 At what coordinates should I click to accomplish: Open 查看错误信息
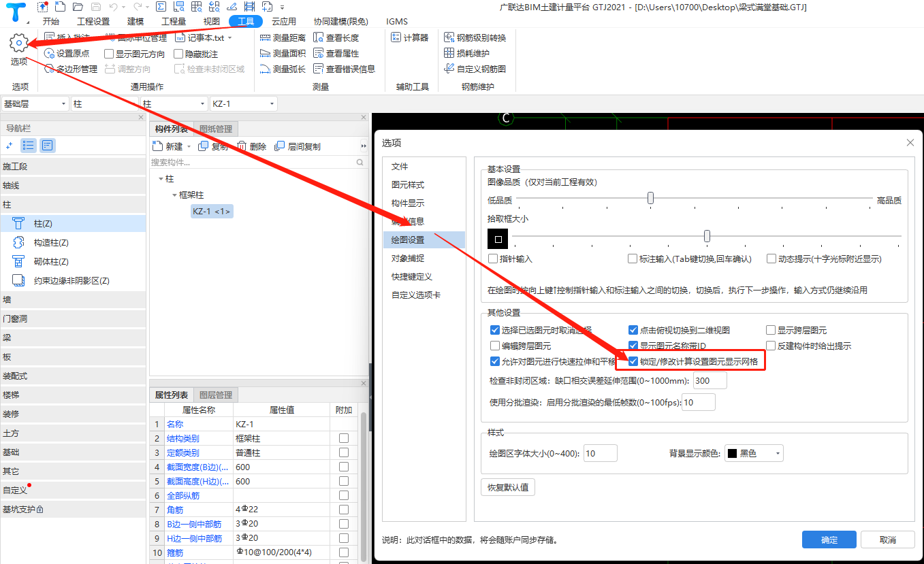345,69
